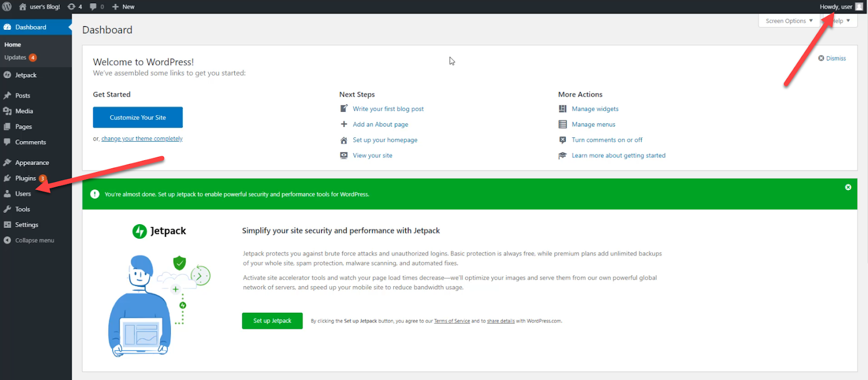The image size is (868, 380).
Task: Click the green Set up Jetpack button
Action: [272, 321]
